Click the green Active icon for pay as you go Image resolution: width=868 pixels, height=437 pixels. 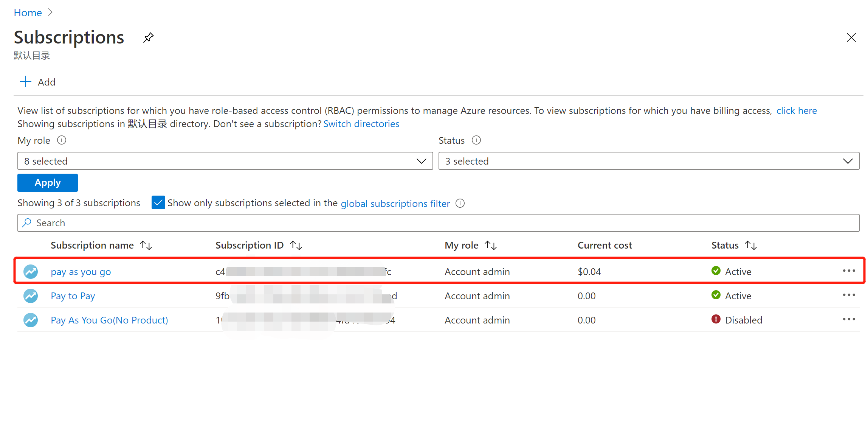coord(716,271)
